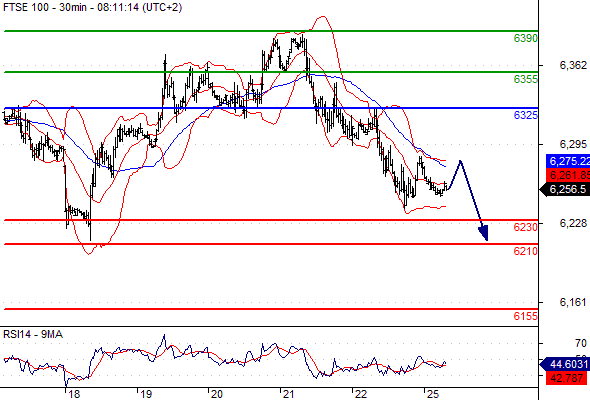Click the blue 6,275.22 moving average tag
Image resolution: width=590 pixels, height=400 pixels.
568,161
